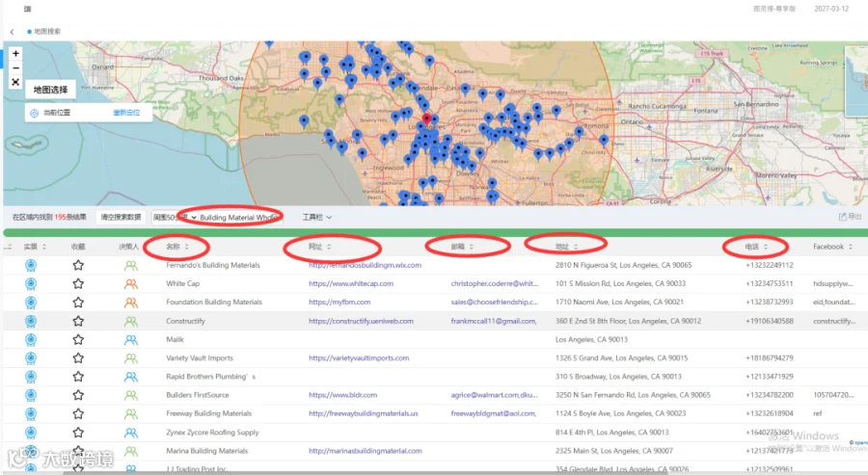Open street view for Malik row
Viewport: 868px width, 475px height.
pos(31,339)
